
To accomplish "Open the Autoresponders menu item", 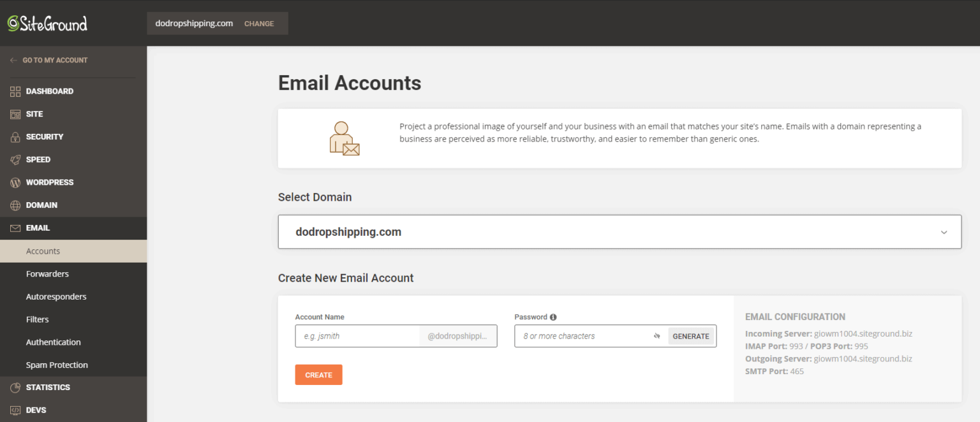I will [56, 296].
